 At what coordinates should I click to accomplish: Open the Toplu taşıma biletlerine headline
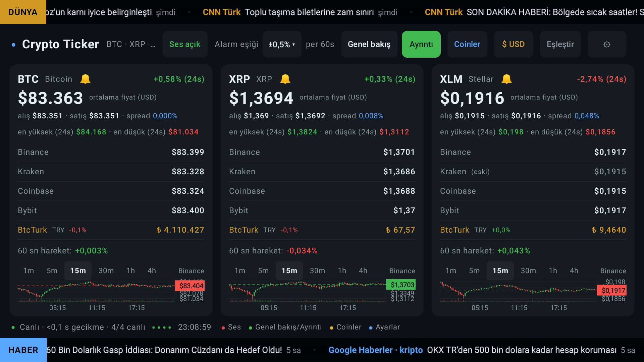point(309,12)
